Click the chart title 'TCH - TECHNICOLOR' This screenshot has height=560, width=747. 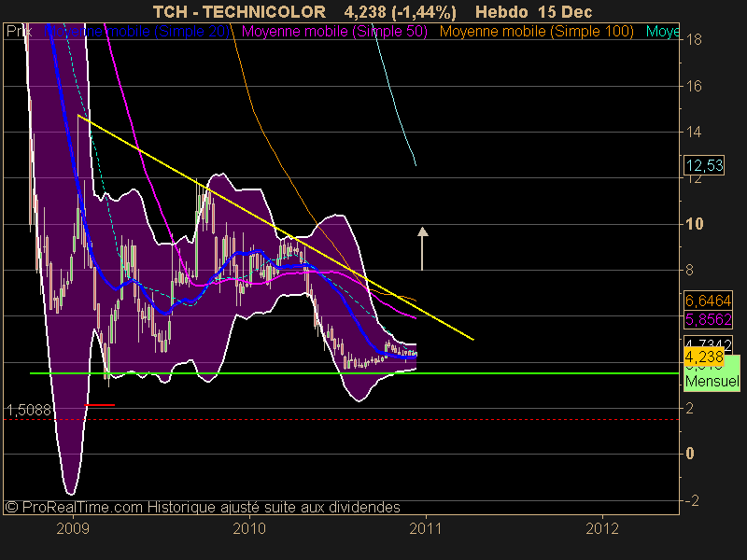point(239,11)
